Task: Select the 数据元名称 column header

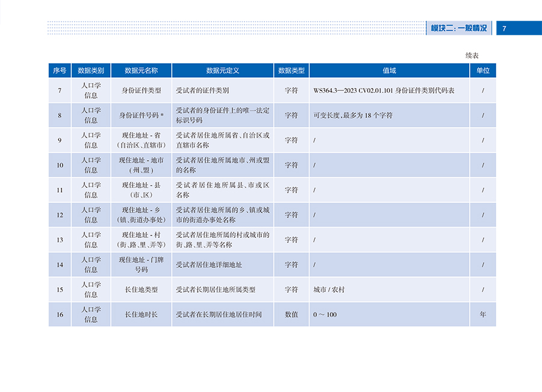Action: pos(141,70)
